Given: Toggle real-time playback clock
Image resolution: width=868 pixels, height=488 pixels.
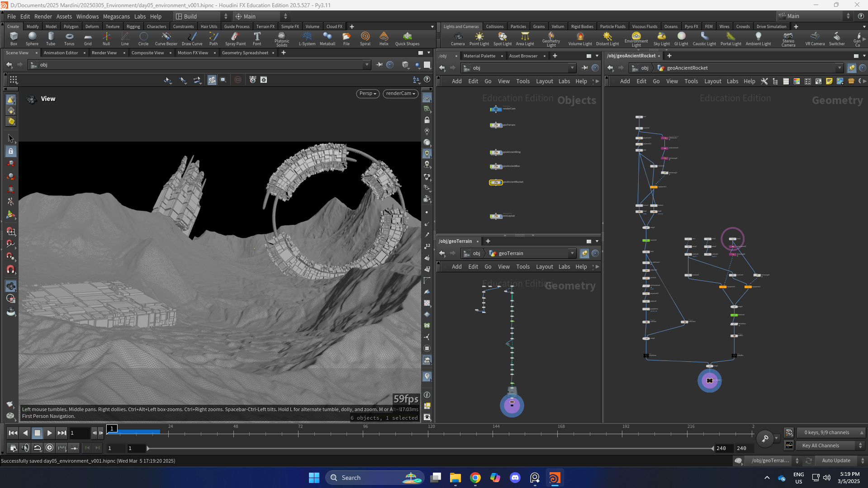Looking at the screenshot, I should point(50,448).
